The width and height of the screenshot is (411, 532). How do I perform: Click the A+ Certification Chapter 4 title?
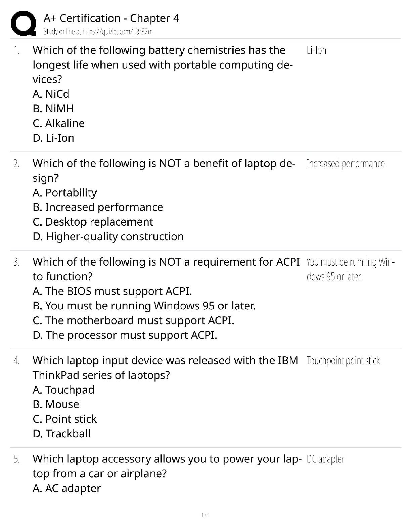point(111,18)
